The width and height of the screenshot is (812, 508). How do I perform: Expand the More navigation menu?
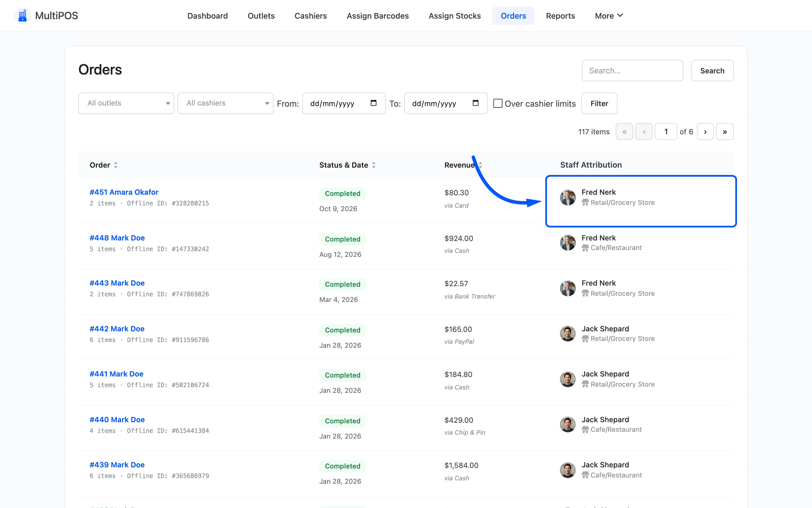pos(609,16)
